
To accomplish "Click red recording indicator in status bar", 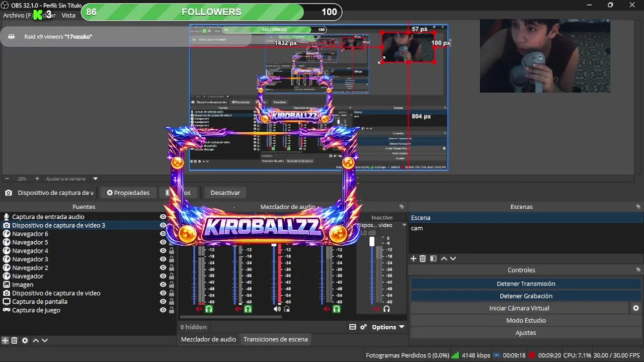I will coord(532,355).
